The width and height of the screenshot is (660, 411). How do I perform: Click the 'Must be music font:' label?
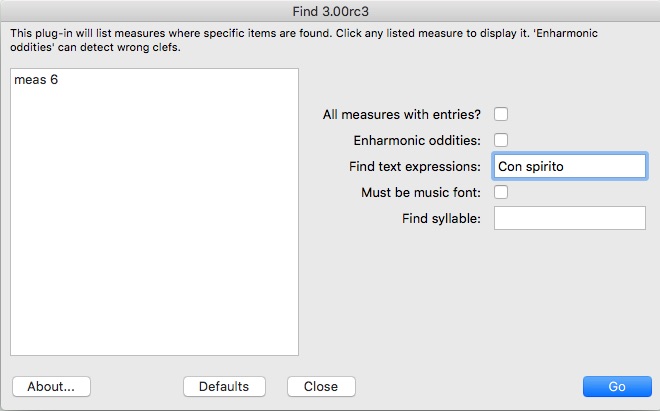pos(421,192)
